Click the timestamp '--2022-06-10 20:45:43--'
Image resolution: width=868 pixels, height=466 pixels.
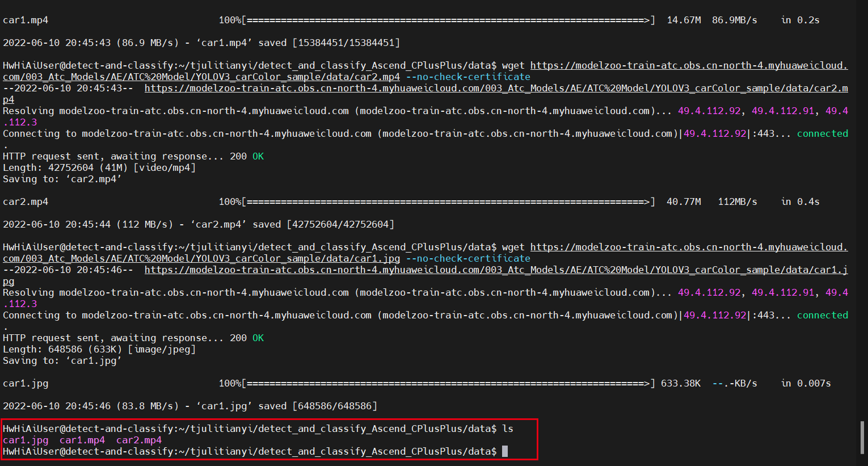[68, 88]
